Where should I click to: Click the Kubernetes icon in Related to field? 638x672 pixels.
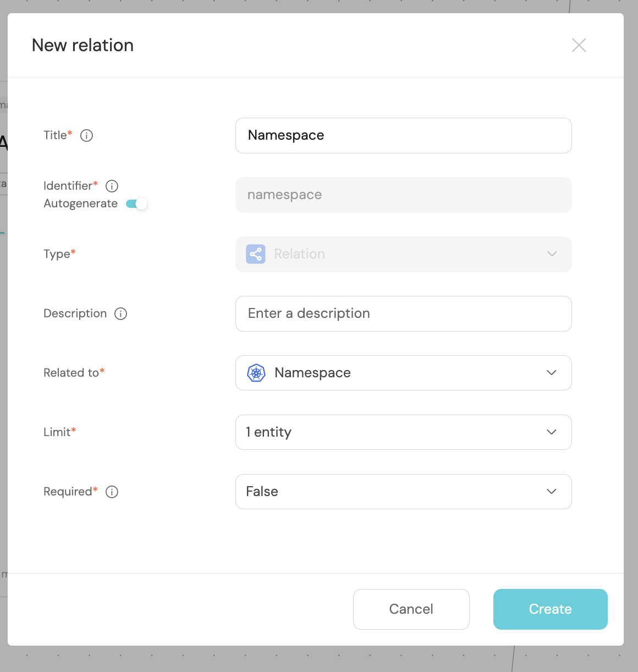tap(256, 373)
